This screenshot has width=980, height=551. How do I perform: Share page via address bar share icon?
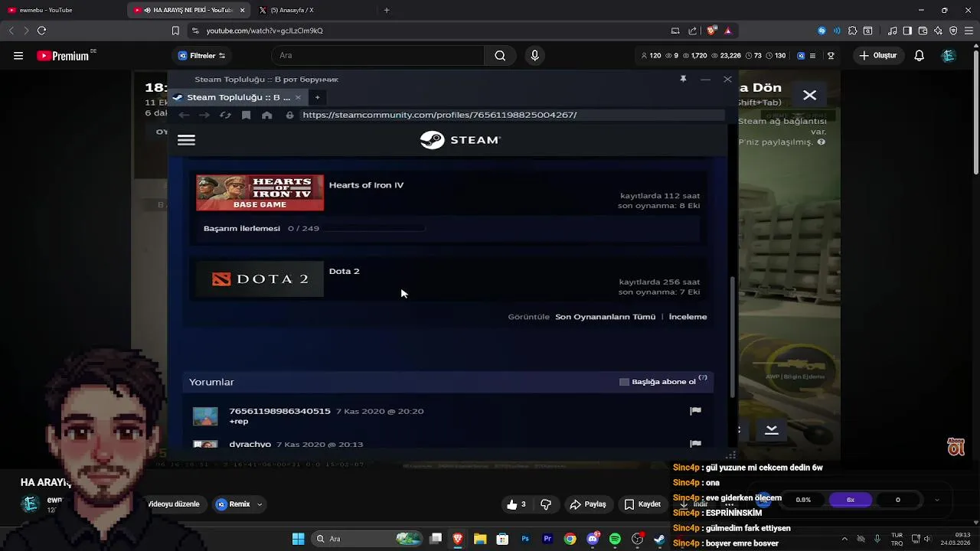[693, 31]
